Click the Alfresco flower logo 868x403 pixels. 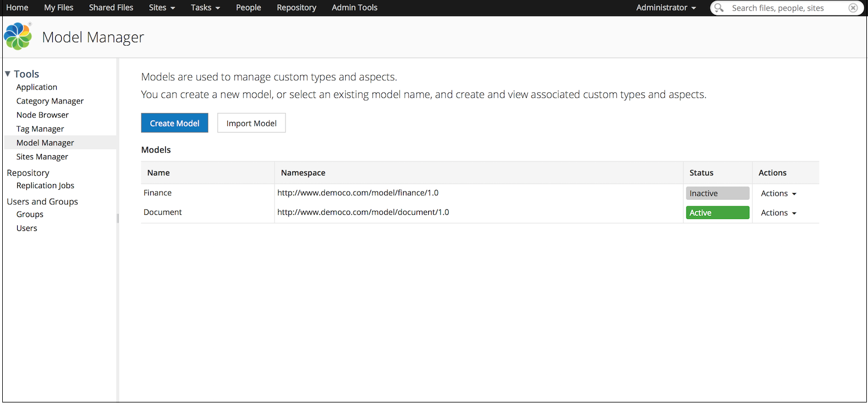point(18,37)
